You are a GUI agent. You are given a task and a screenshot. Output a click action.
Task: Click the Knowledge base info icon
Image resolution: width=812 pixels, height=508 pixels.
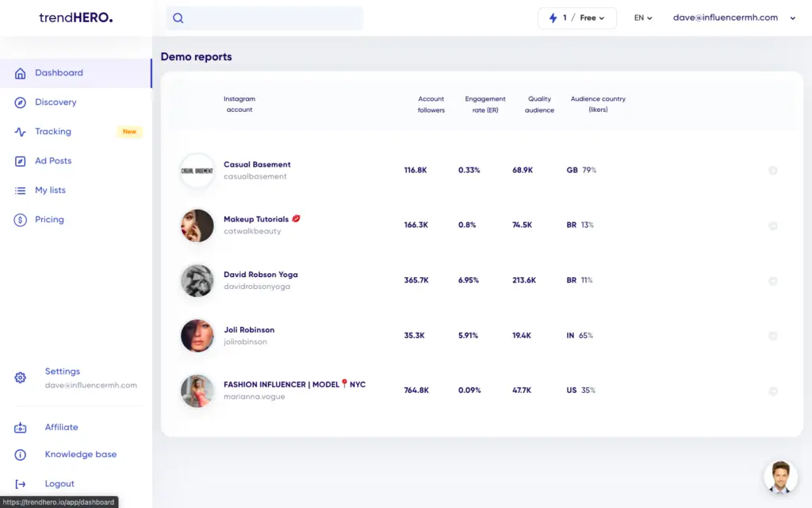(x=21, y=455)
